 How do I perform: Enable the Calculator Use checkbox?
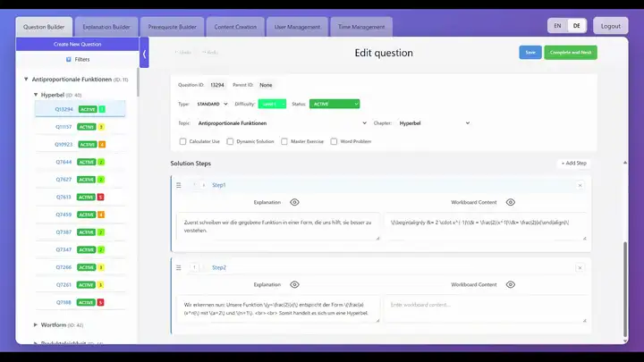point(182,141)
